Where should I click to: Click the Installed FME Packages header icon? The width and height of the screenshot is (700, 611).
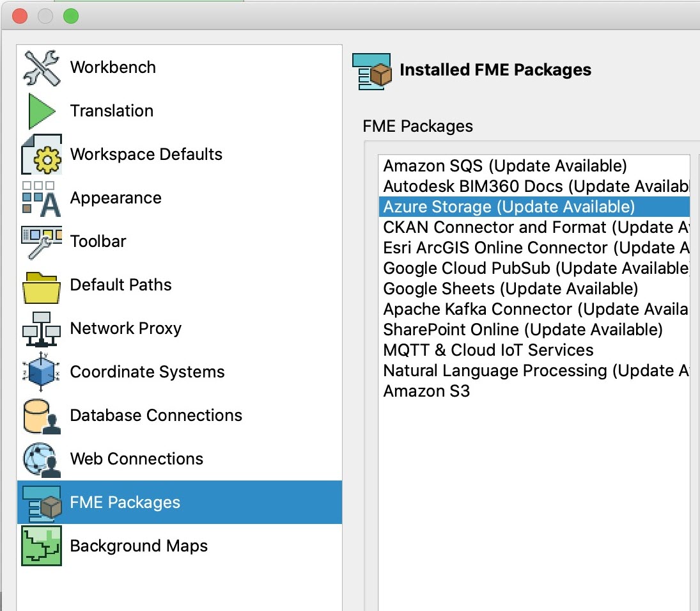coord(372,72)
